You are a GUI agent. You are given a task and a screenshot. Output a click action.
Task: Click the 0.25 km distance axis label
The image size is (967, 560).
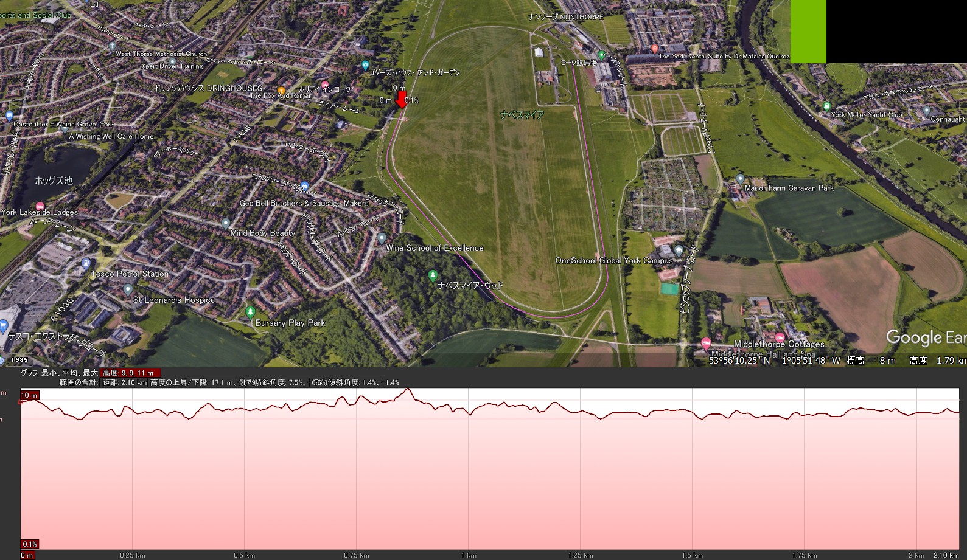(133, 555)
